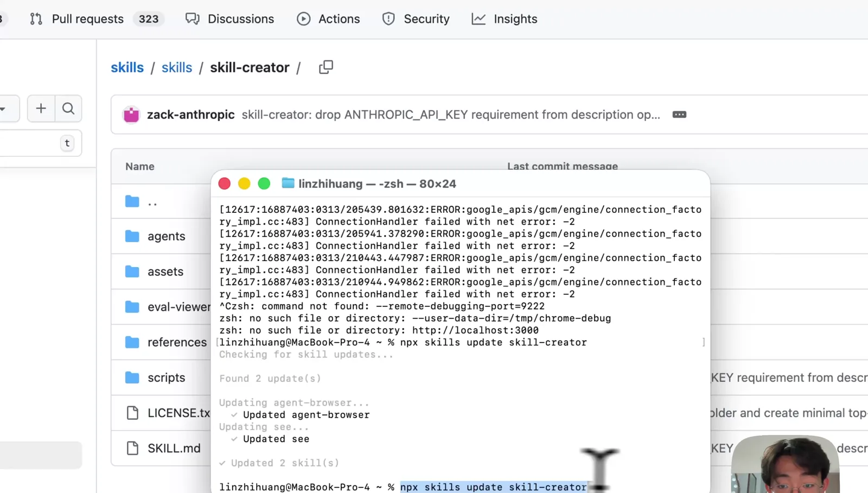
Task: Click the '--remote-debugging-port=9222' error line in Terminal
Action: 382,306
